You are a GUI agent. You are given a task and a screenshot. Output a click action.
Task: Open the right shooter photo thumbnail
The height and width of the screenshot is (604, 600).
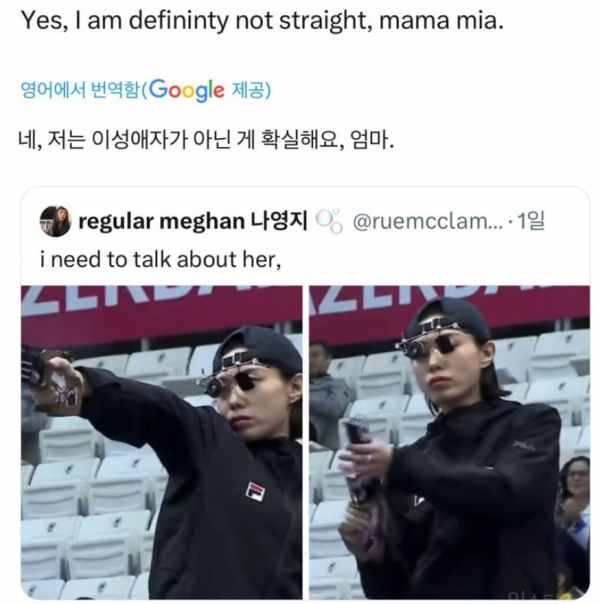449,442
